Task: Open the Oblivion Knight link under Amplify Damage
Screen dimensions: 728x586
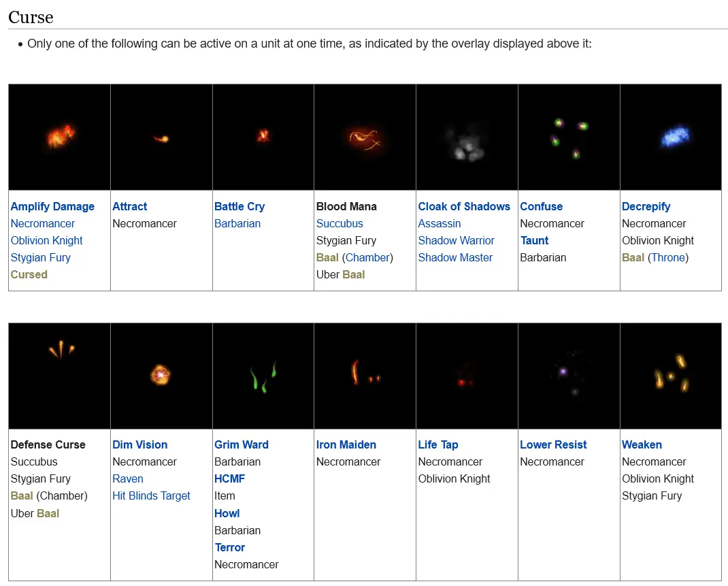Action: pyautogui.click(x=46, y=240)
